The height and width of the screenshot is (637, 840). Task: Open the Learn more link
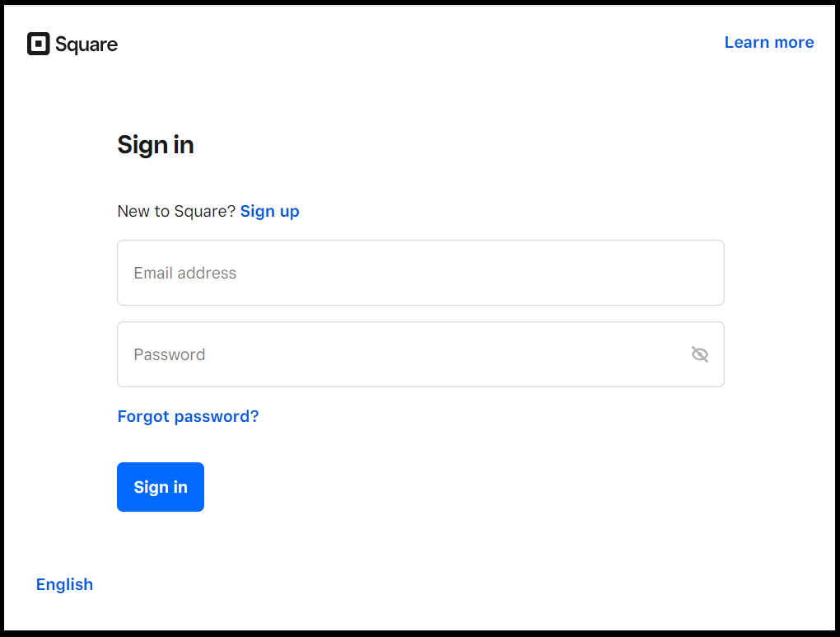768,42
